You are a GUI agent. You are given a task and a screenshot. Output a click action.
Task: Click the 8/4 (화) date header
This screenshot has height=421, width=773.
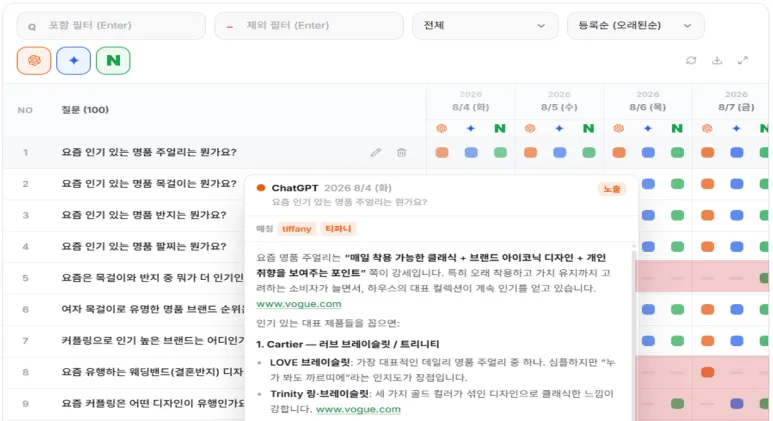470,107
